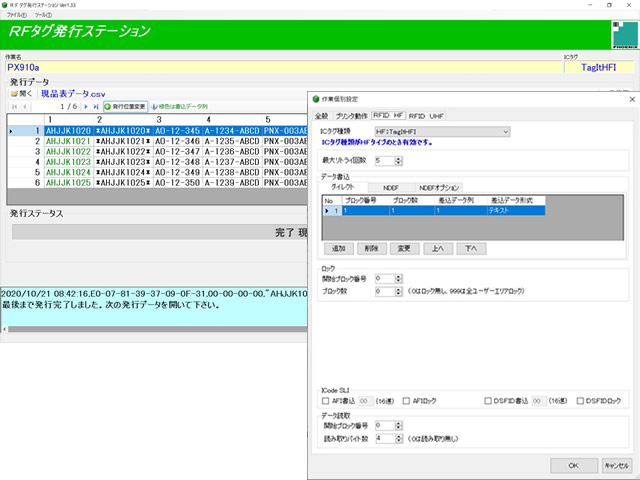
Task: Adjust 読み取りバイト数 spinner
Action: [x=398, y=439]
